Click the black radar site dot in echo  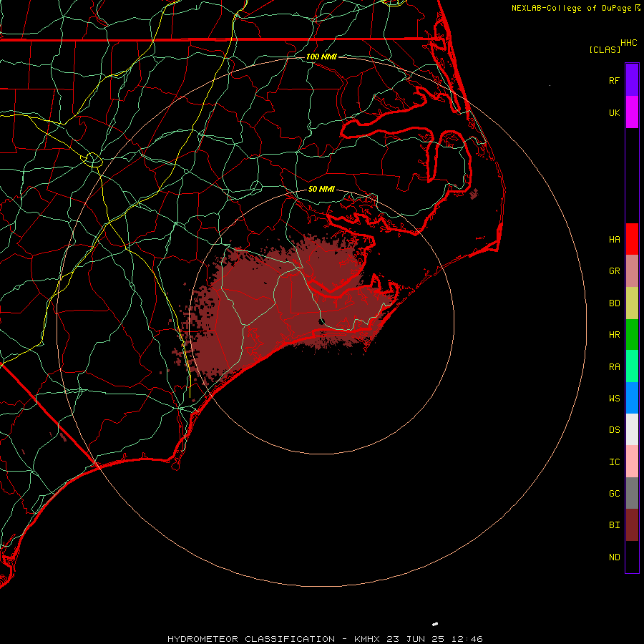point(321,321)
